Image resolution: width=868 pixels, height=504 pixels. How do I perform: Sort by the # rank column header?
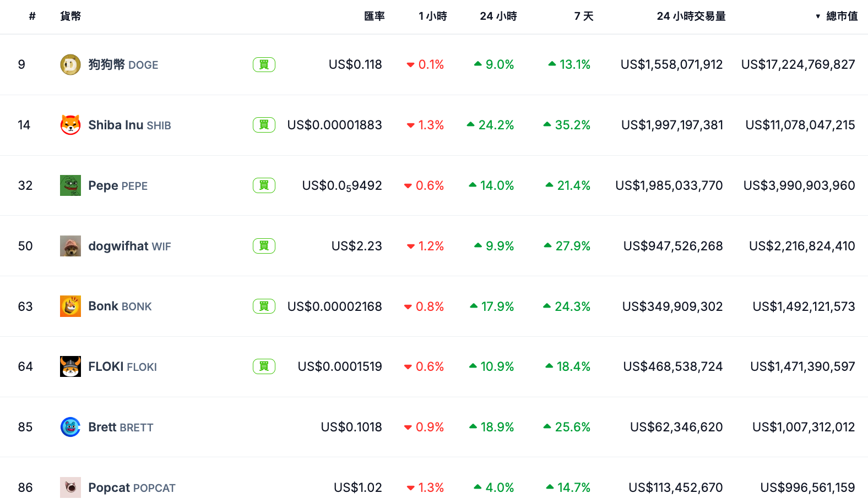click(32, 17)
